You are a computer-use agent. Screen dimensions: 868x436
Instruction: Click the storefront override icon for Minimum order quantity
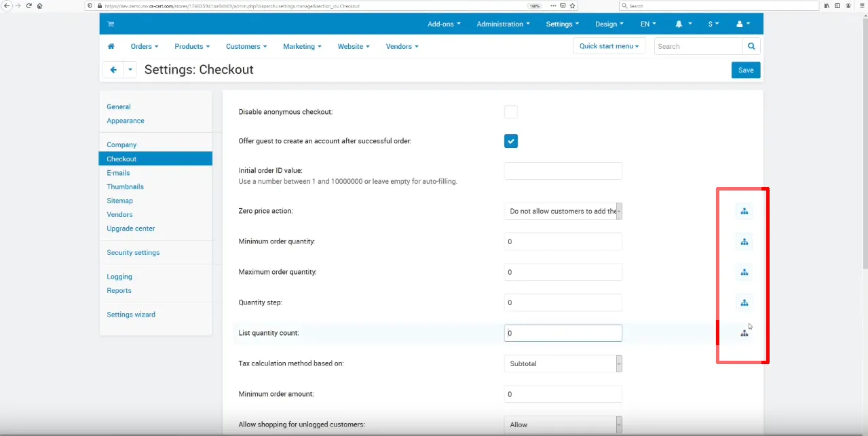(744, 241)
